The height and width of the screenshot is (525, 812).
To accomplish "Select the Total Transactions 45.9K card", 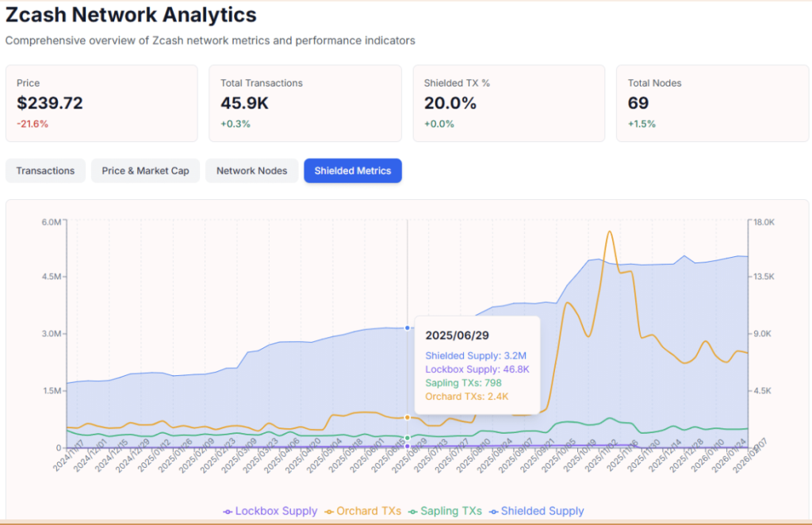I will (304, 103).
